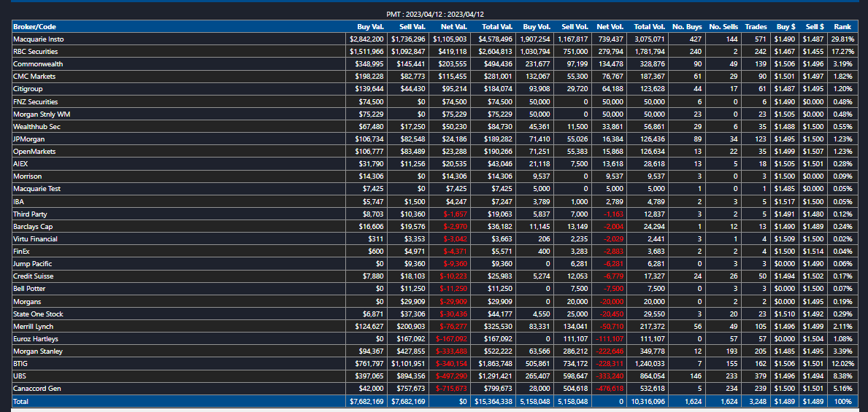Select the Virtu Financial broker name

pos(36,239)
